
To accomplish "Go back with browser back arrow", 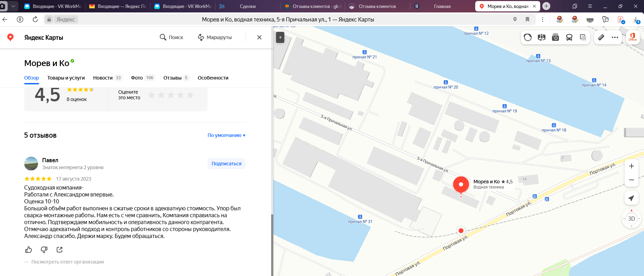I will (x=5, y=19).
